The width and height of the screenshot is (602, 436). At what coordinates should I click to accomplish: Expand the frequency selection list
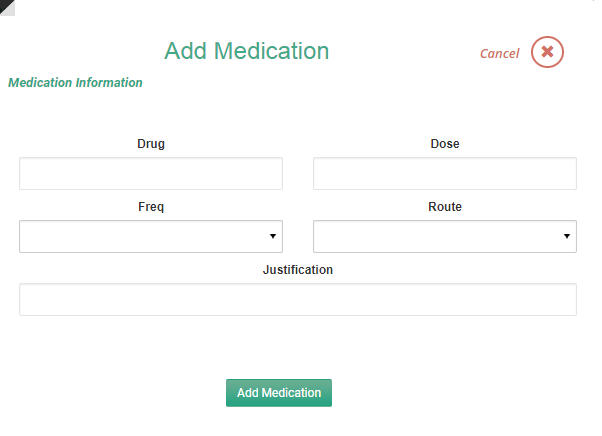click(x=151, y=236)
